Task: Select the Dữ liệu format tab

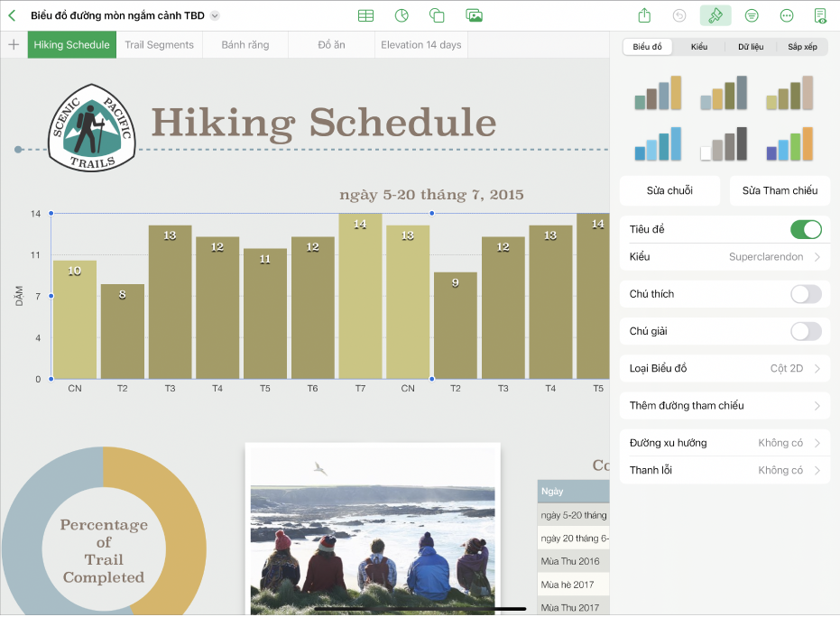Action: click(x=751, y=47)
